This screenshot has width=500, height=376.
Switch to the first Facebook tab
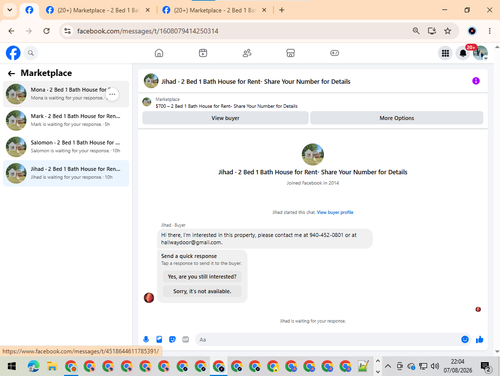(29, 10)
